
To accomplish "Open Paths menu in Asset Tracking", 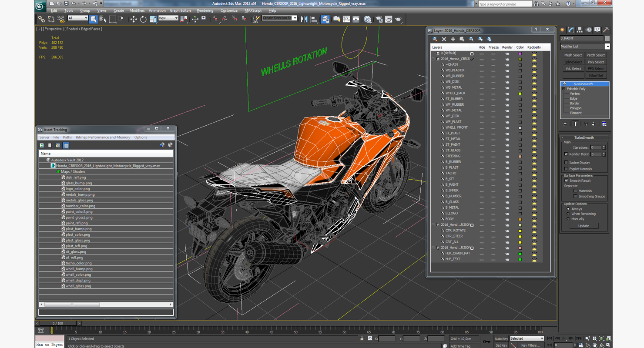I will click(67, 137).
